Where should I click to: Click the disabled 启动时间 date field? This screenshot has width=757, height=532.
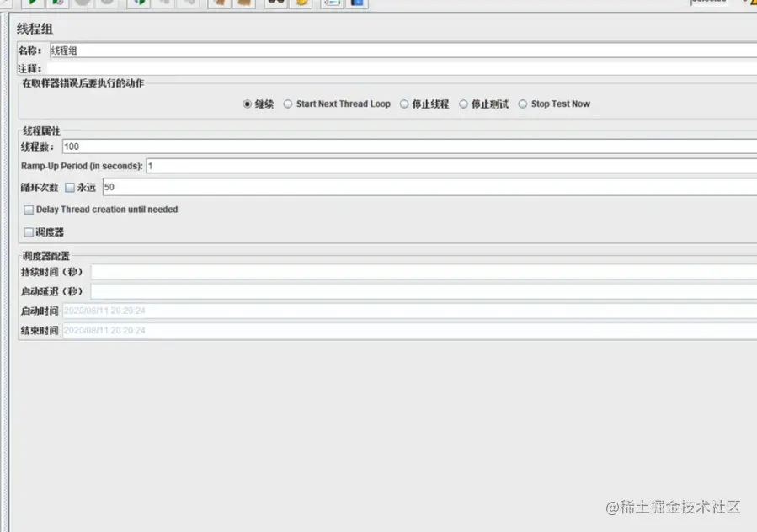[409, 311]
